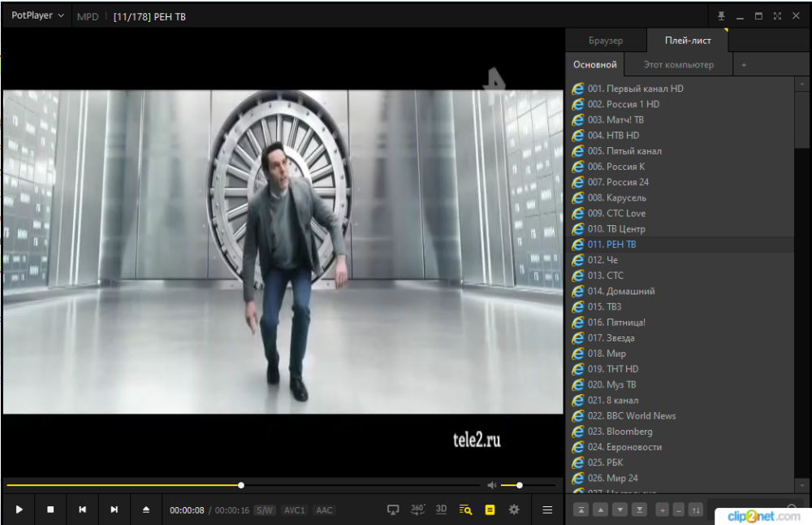Adjust the volume slider
Screen dimensions: 812x525
pos(527,485)
